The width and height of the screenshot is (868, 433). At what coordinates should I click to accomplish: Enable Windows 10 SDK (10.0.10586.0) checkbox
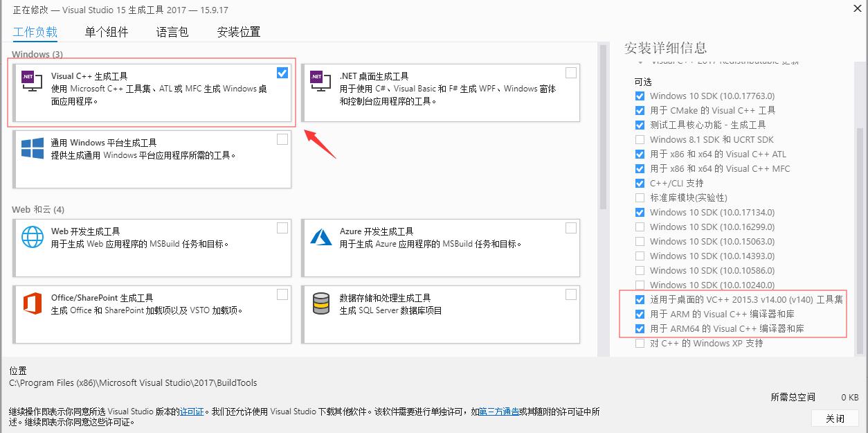640,271
